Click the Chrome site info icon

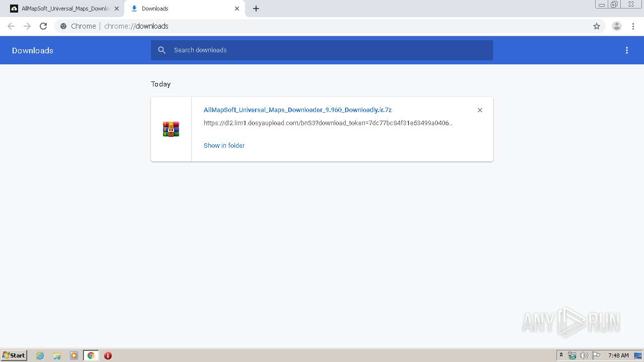(x=63, y=26)
